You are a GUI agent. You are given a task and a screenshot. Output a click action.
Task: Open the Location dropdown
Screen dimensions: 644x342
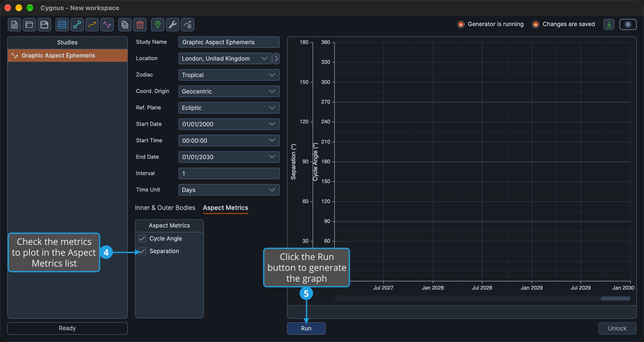click(225, 58)
